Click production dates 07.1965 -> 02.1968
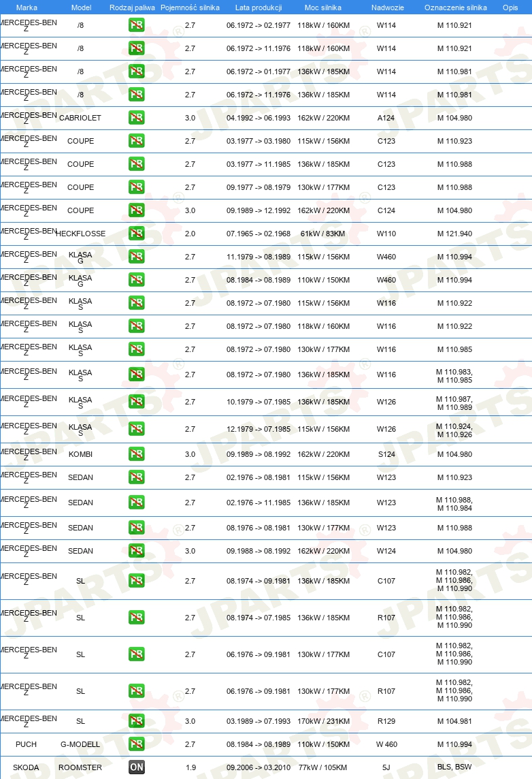 (x=259, y=234)
